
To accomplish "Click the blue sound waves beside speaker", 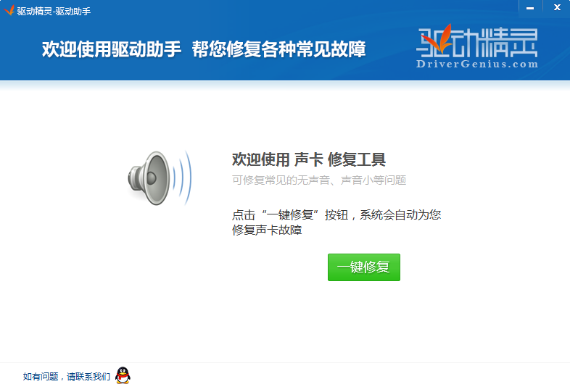I will pyautogui.click(x=183, y=178).
